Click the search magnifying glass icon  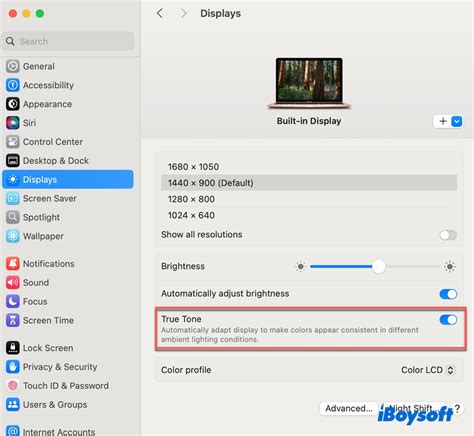(10, 41)
